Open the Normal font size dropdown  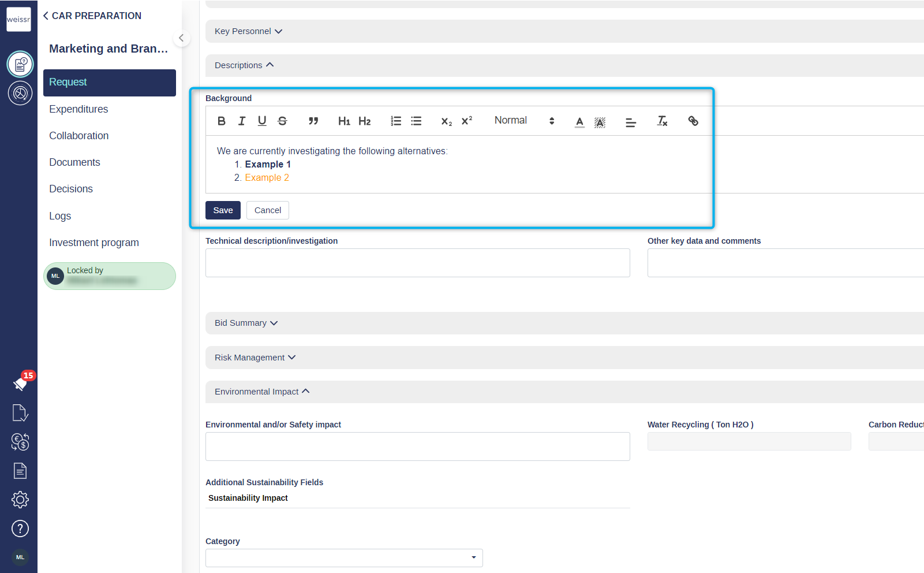pos(524,121)
